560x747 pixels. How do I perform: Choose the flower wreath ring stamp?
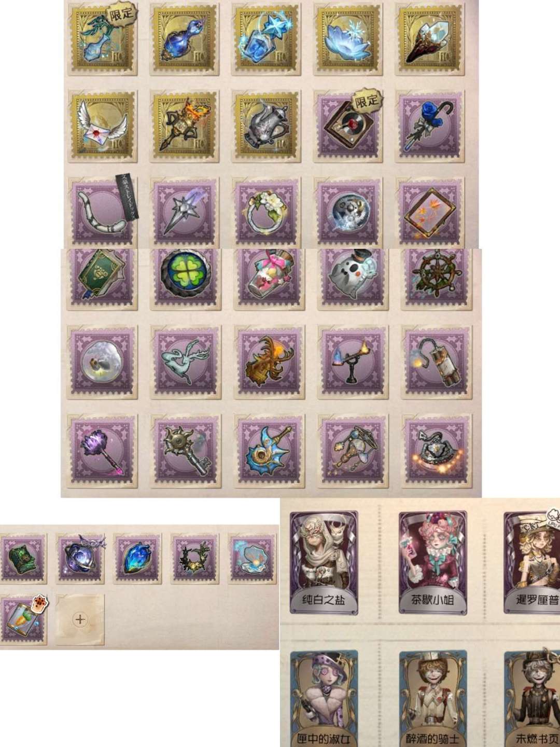coord(266,212)
